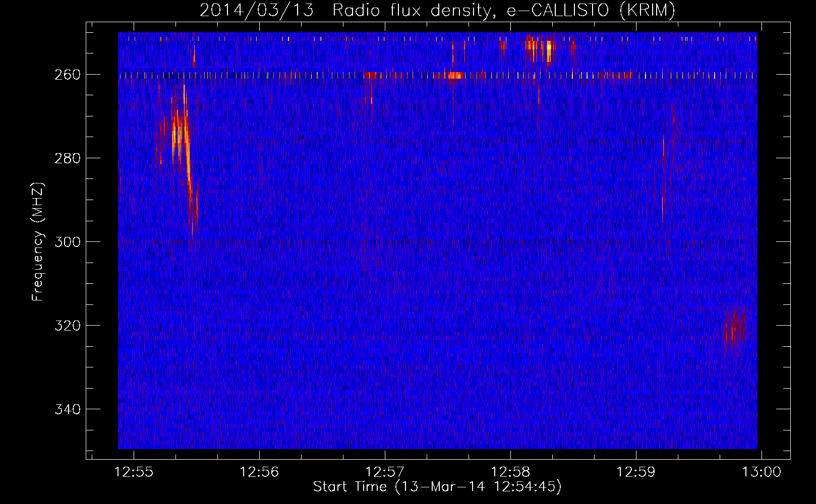
Task: Click the '340' frequency tick label
Action: (68, 409)
